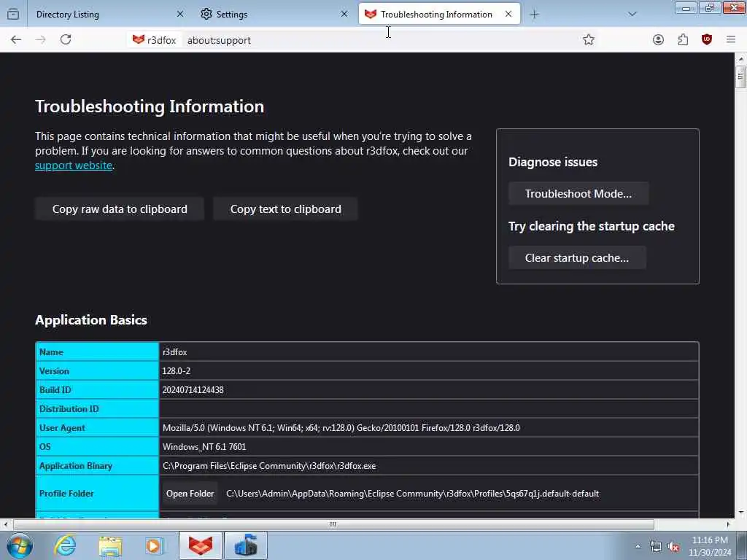Open the Windows Start menu

(x=19, y=545)
